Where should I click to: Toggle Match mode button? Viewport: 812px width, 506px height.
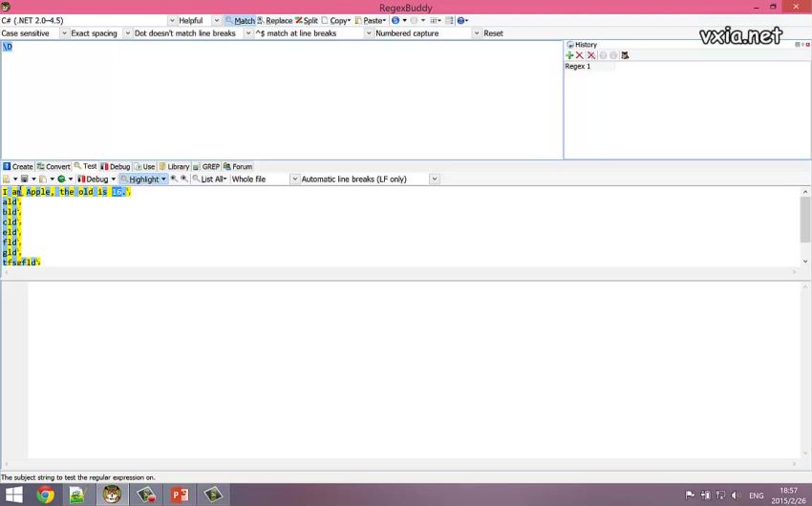click(x=240, y=20)
